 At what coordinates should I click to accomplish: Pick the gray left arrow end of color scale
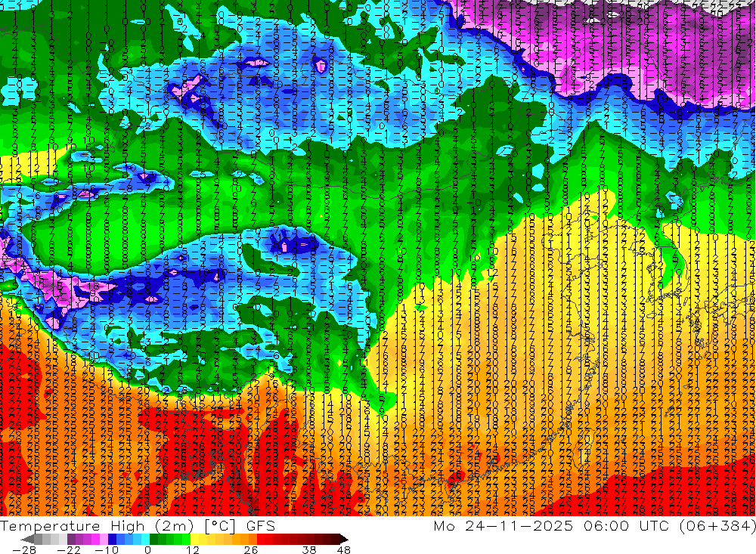(x=27, y=539)
